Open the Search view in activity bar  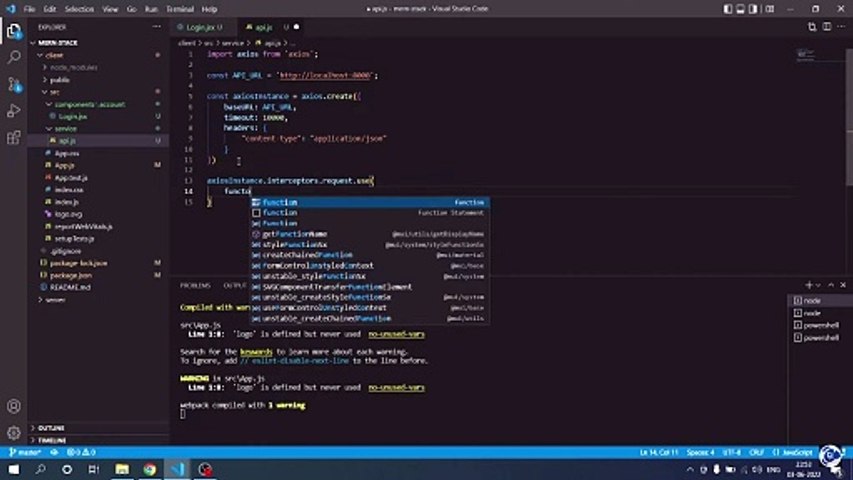pos(14,57)
